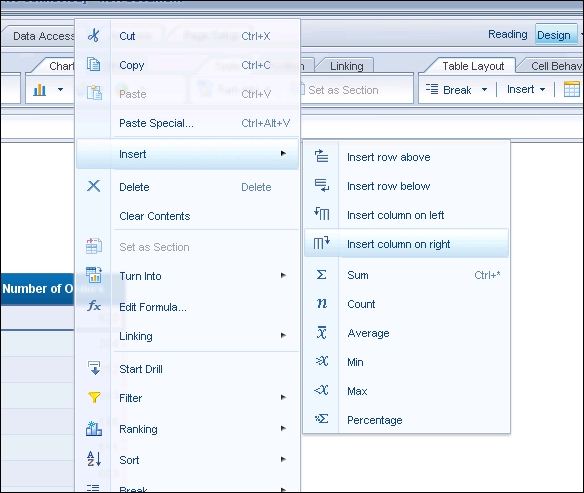Click the Set as Section toolbar button
The height and width of the screenshot is (493, 584).
tap(338, 90)
